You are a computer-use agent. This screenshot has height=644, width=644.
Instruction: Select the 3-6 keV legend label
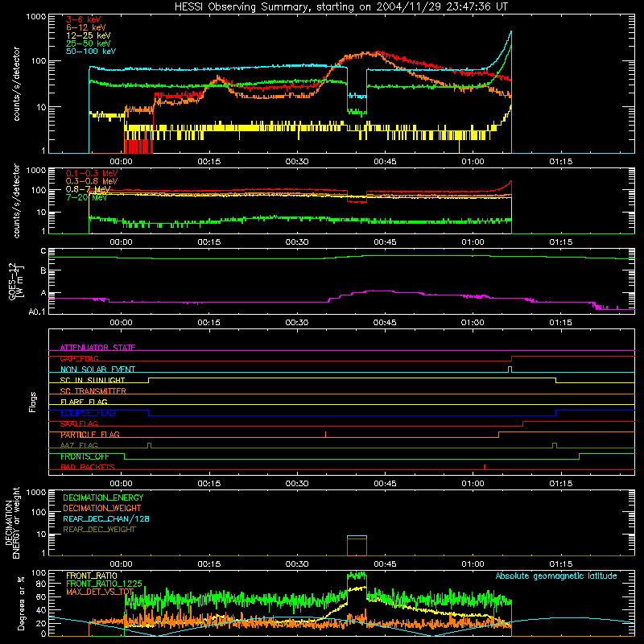pos(83,19)
